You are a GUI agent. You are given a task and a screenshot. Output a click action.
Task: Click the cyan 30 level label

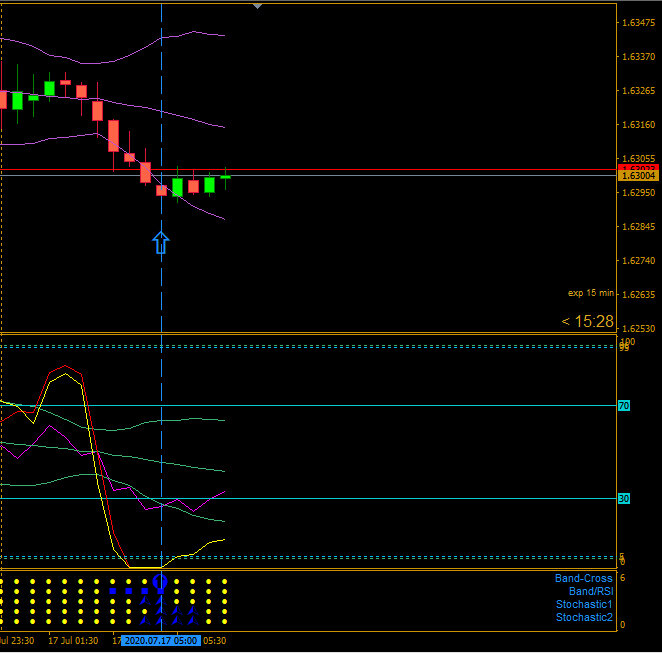tap(624, 499)
